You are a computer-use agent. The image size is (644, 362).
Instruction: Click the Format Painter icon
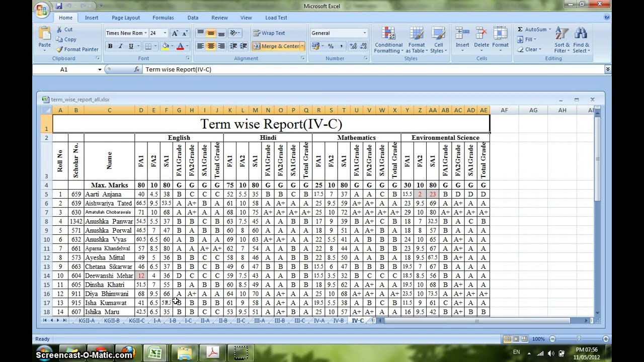[x=60, y=49]
